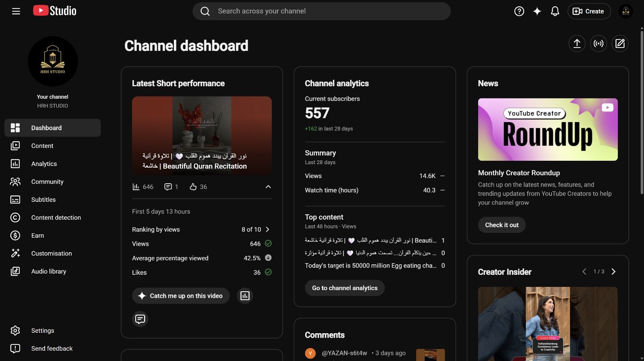
Task: Click the thumbs up icon showing 36
Action: (x=193, y=187)
